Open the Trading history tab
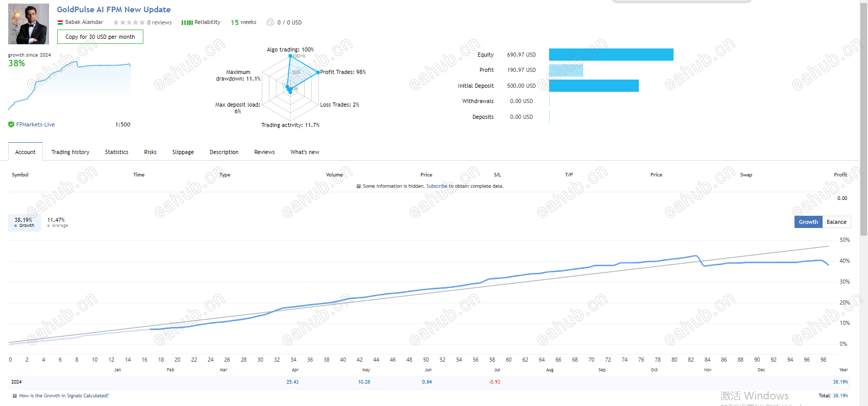Image resolution: width=868 pixels, height=406 pixels. (70, 152)
